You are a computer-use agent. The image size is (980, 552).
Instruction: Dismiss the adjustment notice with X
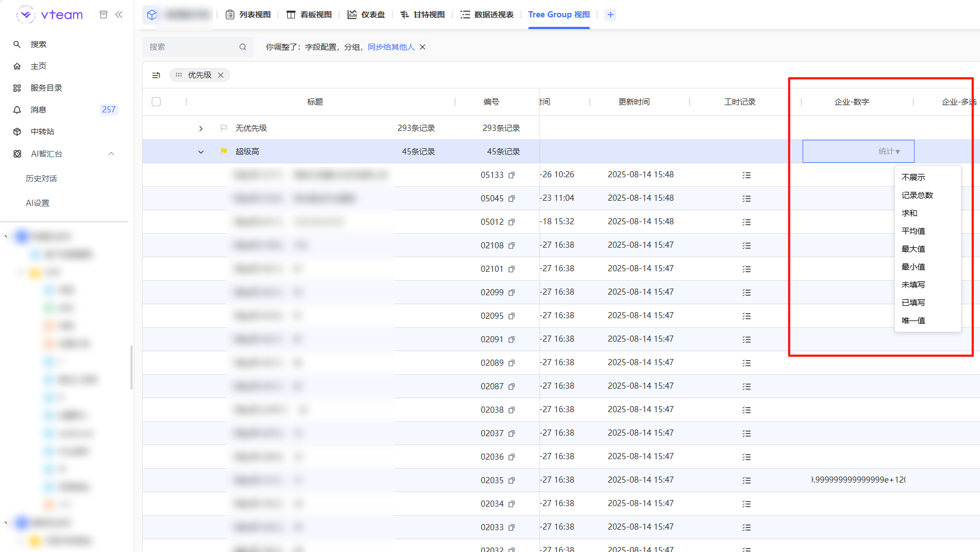(423, 47)
